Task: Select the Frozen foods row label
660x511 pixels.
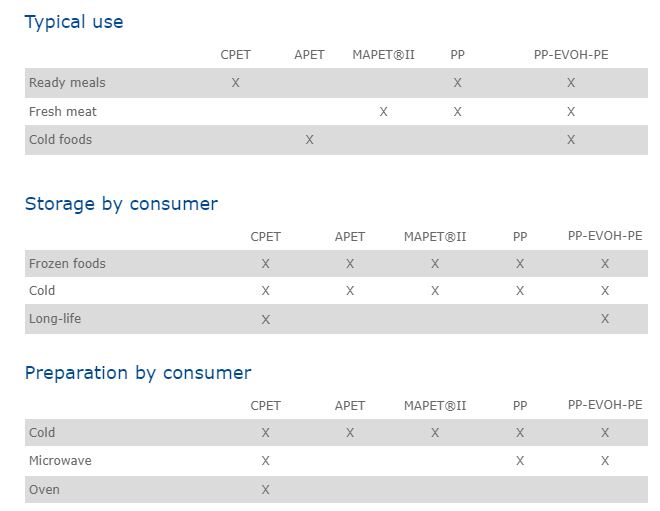Action: tap(67, 263)
